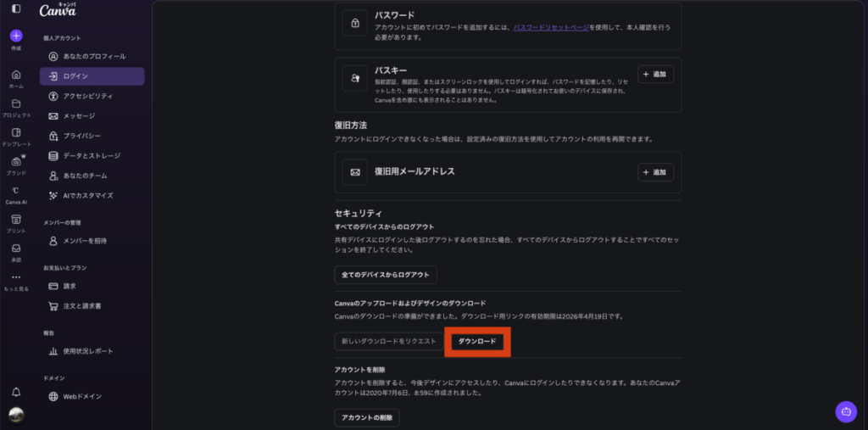Image resolution: width=868 pixels, height=430 pixels.
Task: Click the パスワード lock icon
Action: point(355,23)
